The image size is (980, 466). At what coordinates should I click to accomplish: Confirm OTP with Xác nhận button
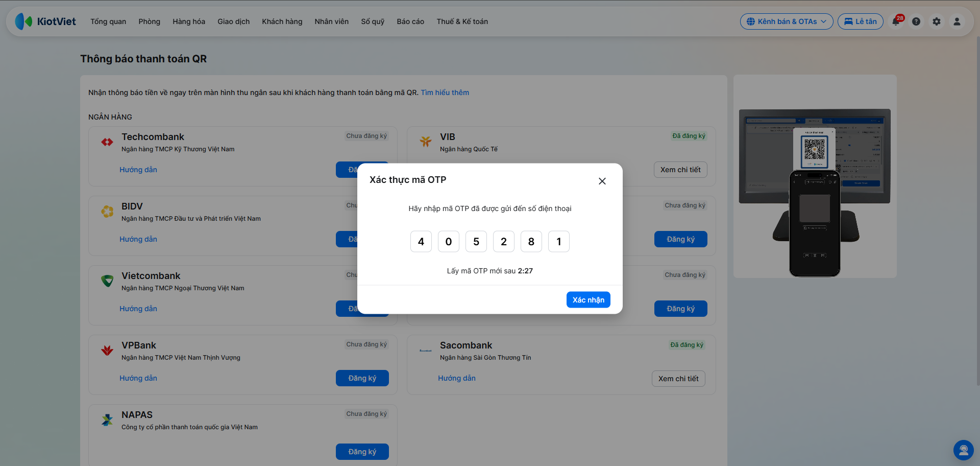coord(589,300)
